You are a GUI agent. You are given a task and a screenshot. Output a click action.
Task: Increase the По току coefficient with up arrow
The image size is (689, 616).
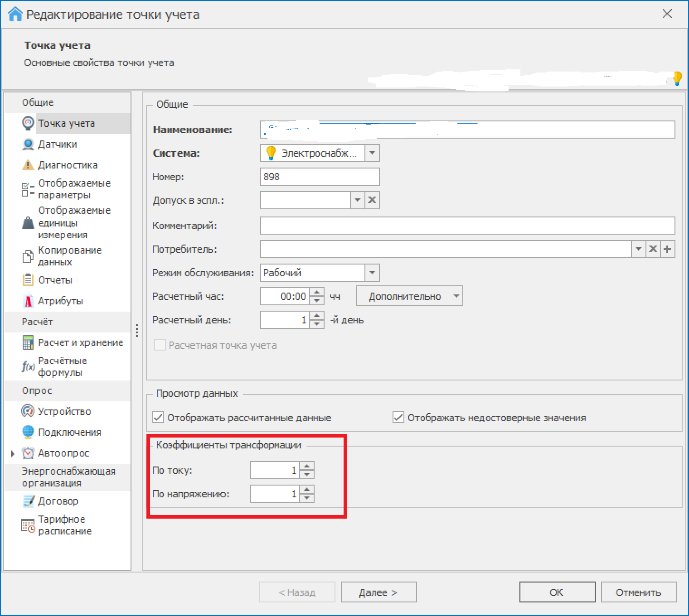point(307,466)
